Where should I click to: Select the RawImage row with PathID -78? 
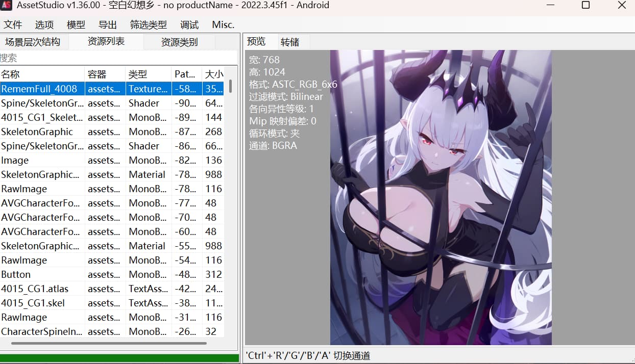(x=112, y=189)
